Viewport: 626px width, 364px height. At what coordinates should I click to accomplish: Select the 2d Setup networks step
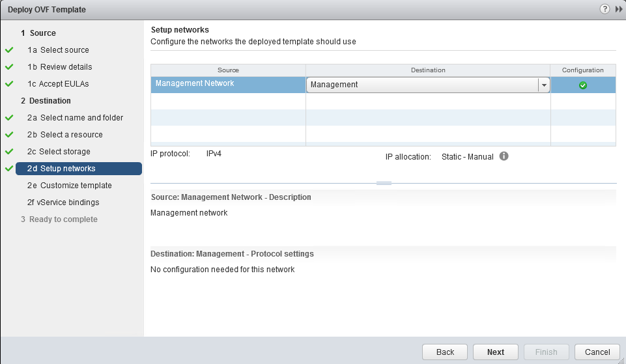coord(78,169)
